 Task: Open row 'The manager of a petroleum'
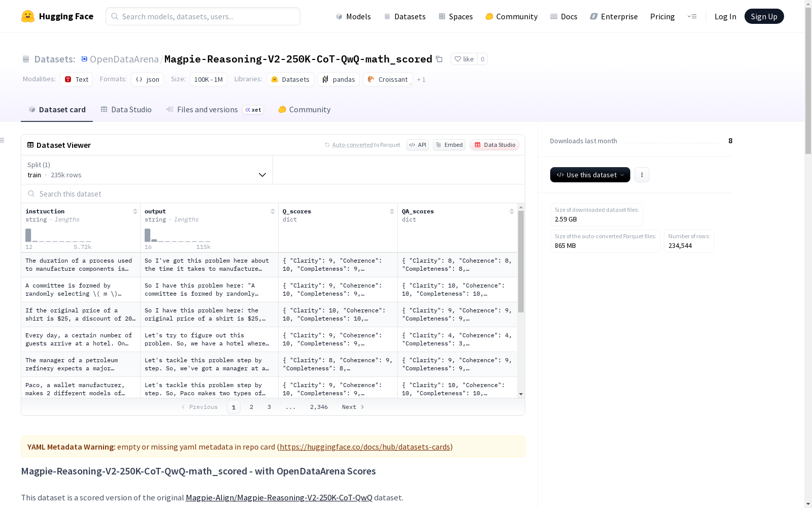tap(269, 364)
